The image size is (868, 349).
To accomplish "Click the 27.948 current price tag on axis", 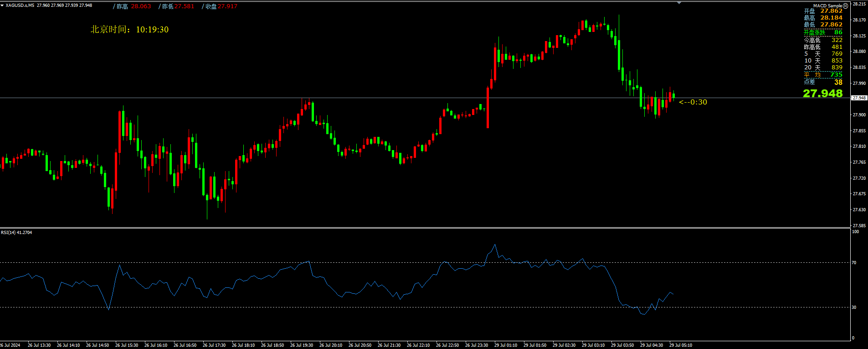I will tap(859, 98).
